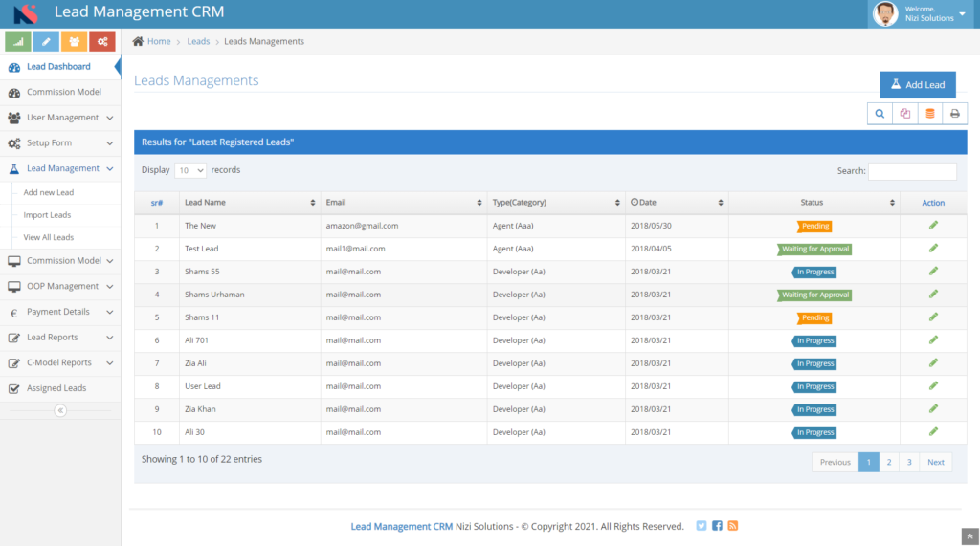
Task: Go to page 2 of results
Action: [889, 462]
